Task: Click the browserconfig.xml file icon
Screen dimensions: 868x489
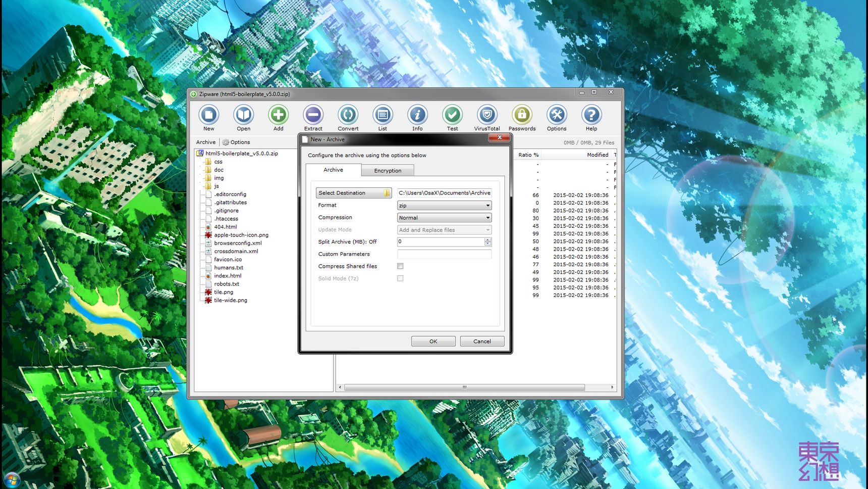Action: point(208,243)
